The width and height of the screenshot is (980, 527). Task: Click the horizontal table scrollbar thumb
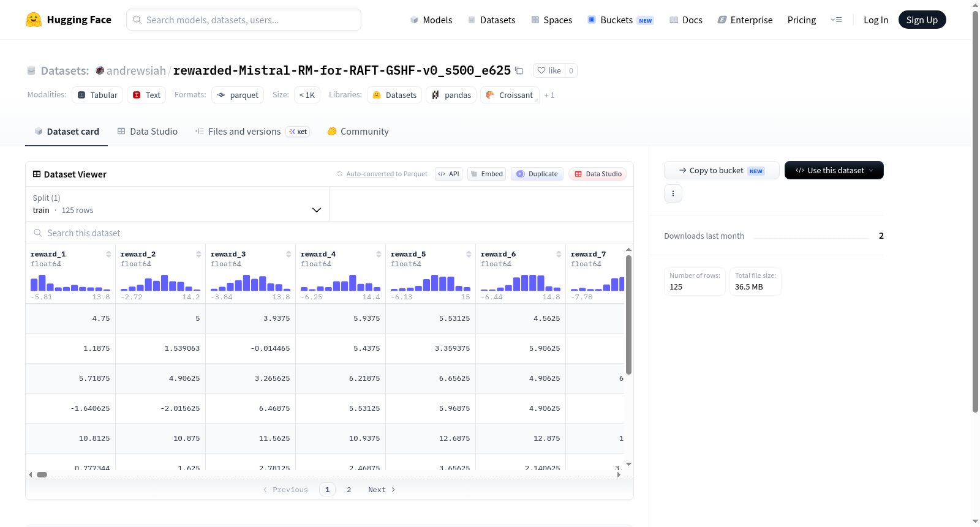(42, 474)
